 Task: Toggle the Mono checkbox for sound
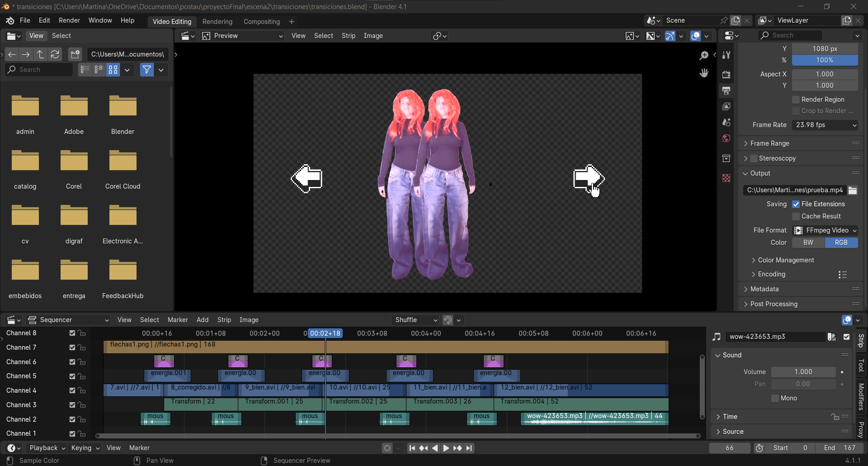coord(775,399)
